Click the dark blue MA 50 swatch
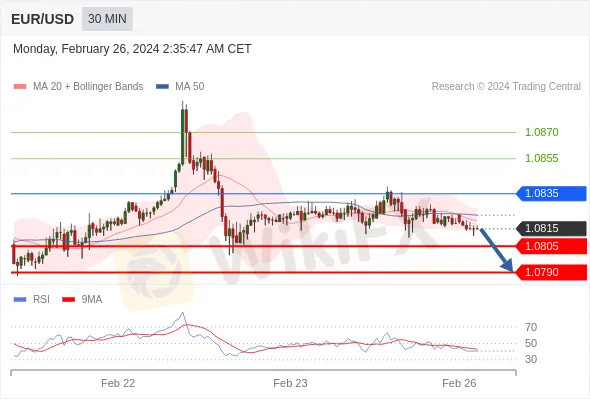The width and height of the screenshot is (590, 400). coord(162,87)
